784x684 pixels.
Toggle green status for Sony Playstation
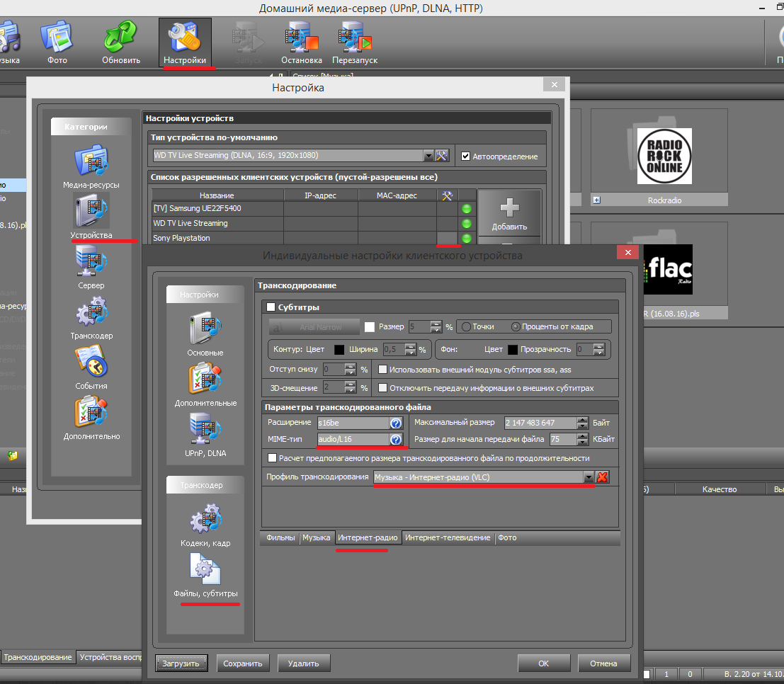click(x=467, y=239)
